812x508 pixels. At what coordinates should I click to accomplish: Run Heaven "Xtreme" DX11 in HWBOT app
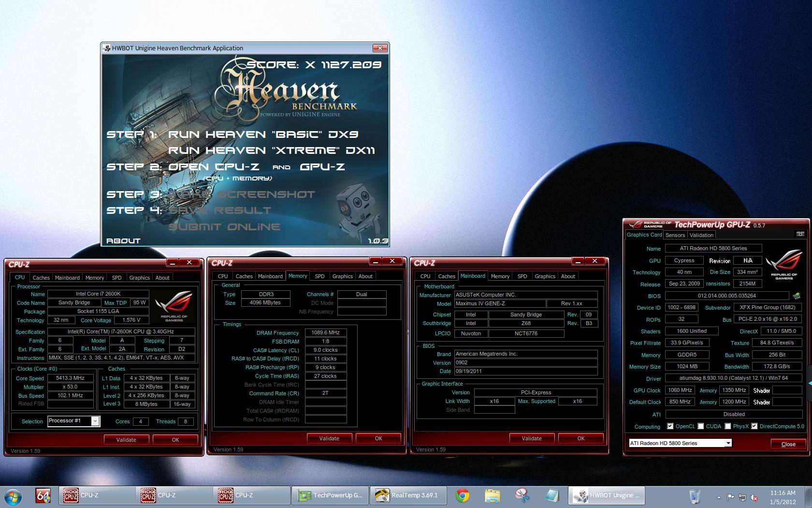pyautogui.click(x=272, y=150)
